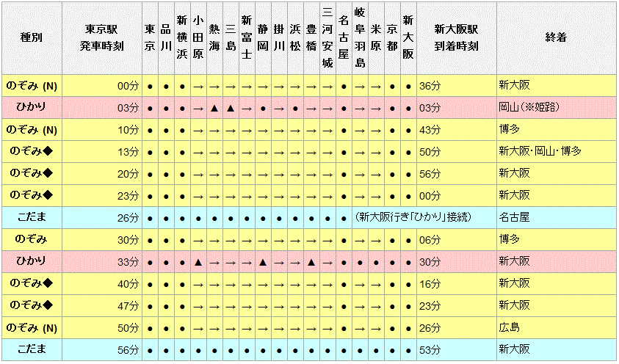Select the 豊橋 station header
The width and height of the screenshot is (619, 364).
point(311,38)
